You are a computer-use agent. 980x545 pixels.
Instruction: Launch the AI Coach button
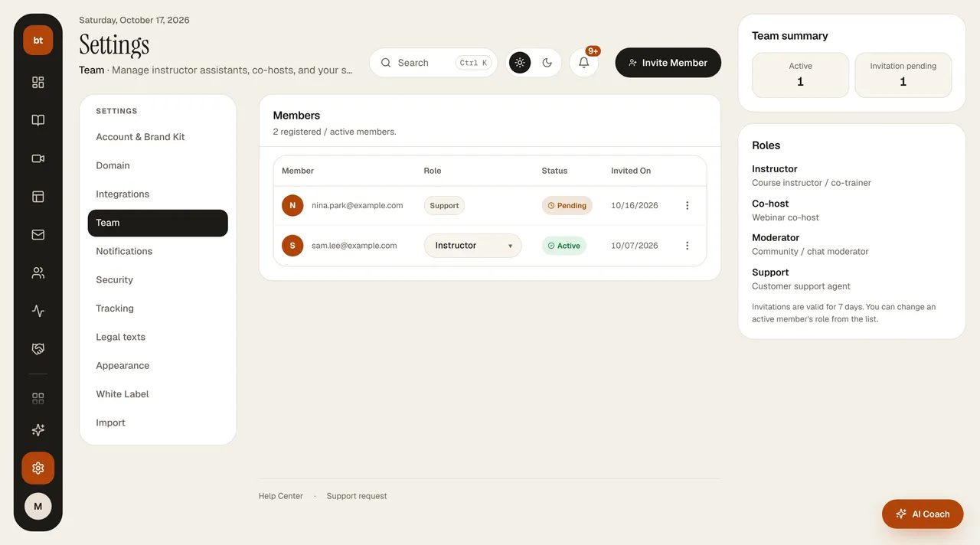(x=923, y=514)
